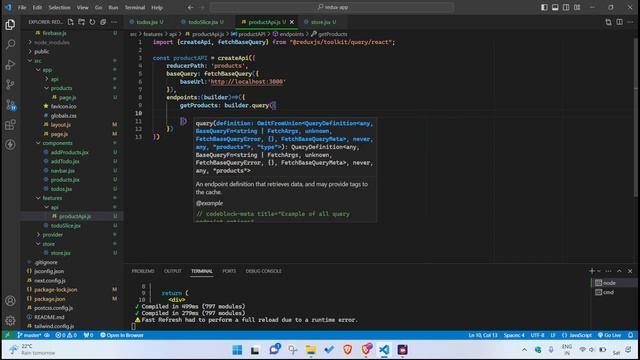Open the Search view in activity bar
640x360 pixels.
pos(10,44)
